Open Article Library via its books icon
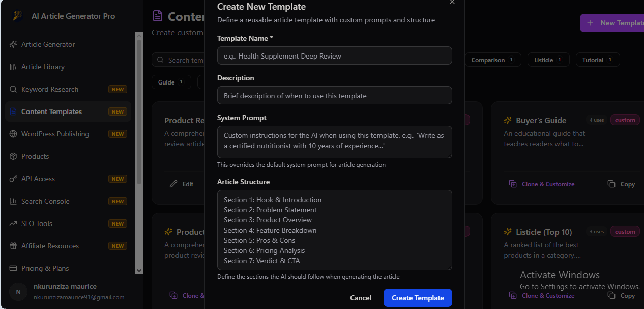644x309 pixels. [13, 67]
